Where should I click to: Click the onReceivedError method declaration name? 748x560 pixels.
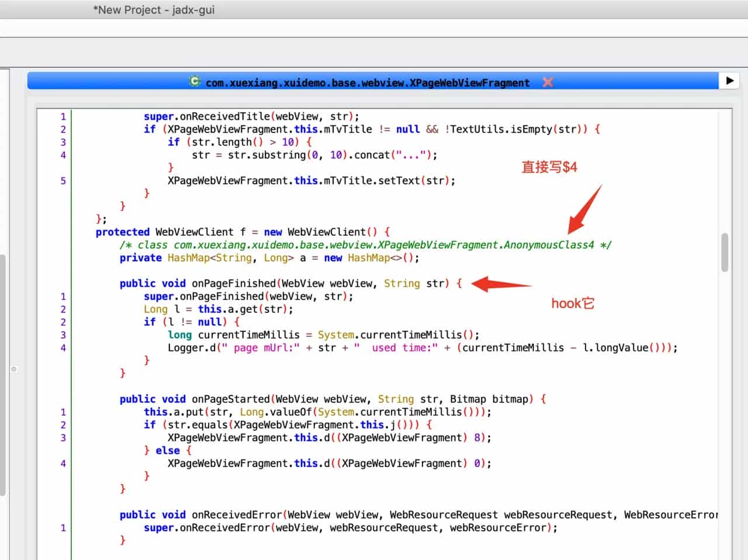[x=237, y=514]
